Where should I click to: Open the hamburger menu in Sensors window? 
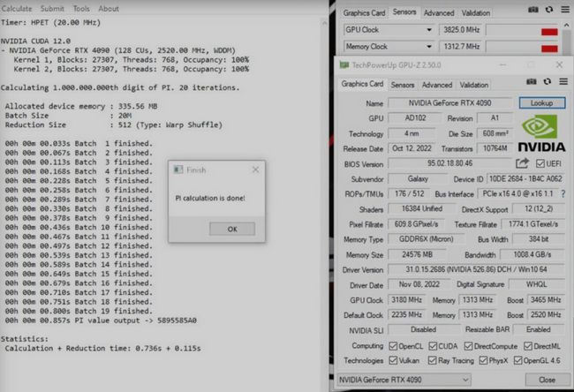(x=565, y=10)
